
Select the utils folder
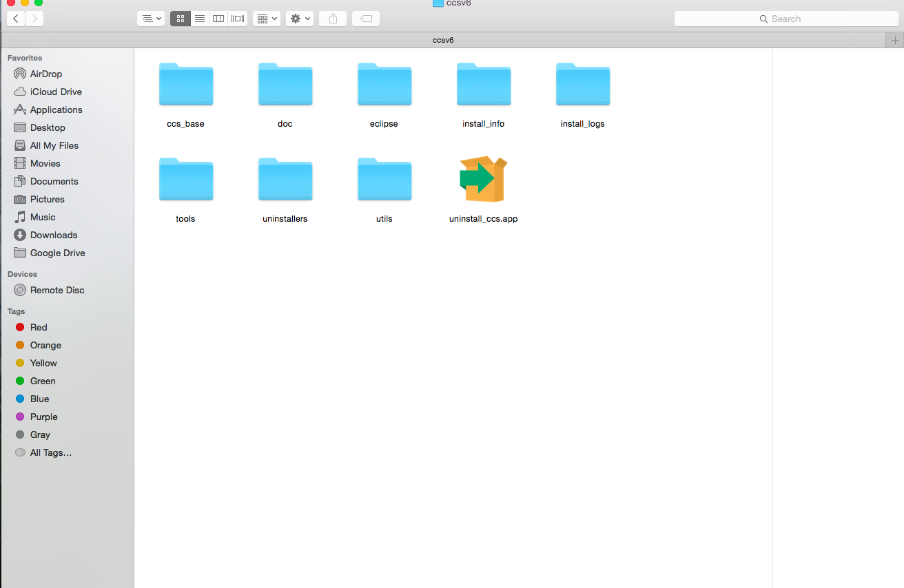(384, 180)
